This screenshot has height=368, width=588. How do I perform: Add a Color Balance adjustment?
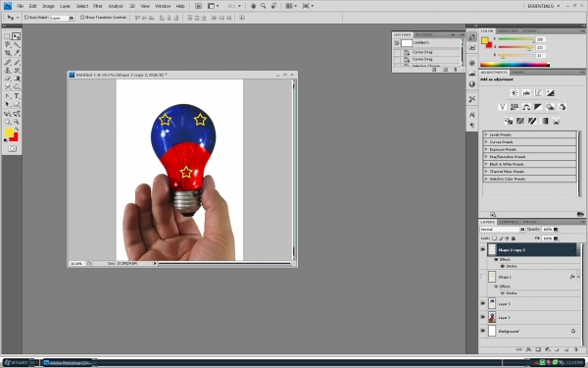[526, 107]
